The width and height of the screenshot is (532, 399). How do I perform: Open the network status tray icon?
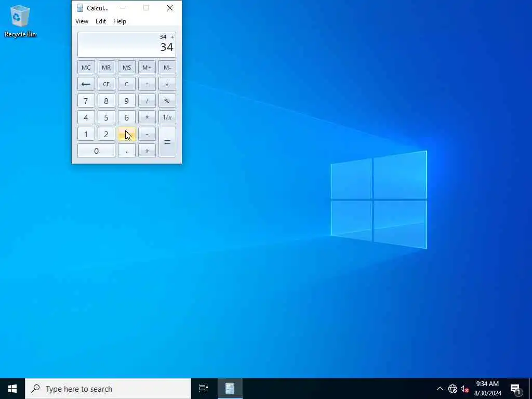point(453,389)
